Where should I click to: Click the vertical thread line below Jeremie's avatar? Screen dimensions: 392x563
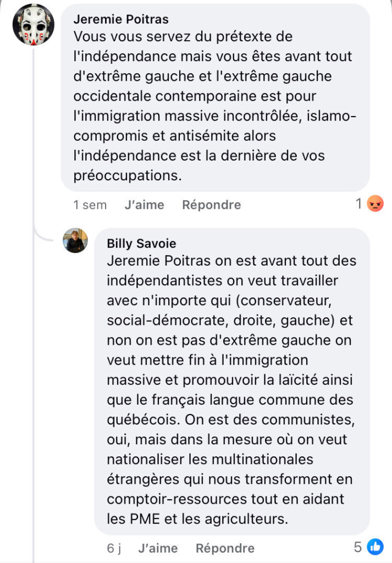(34, 137)
